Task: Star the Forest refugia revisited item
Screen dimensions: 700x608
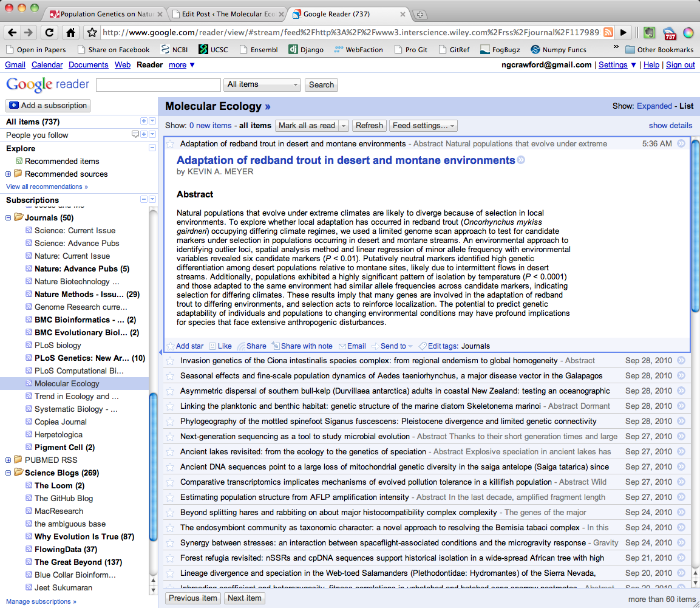Action: pyautogui.click(x=170, y=558)
